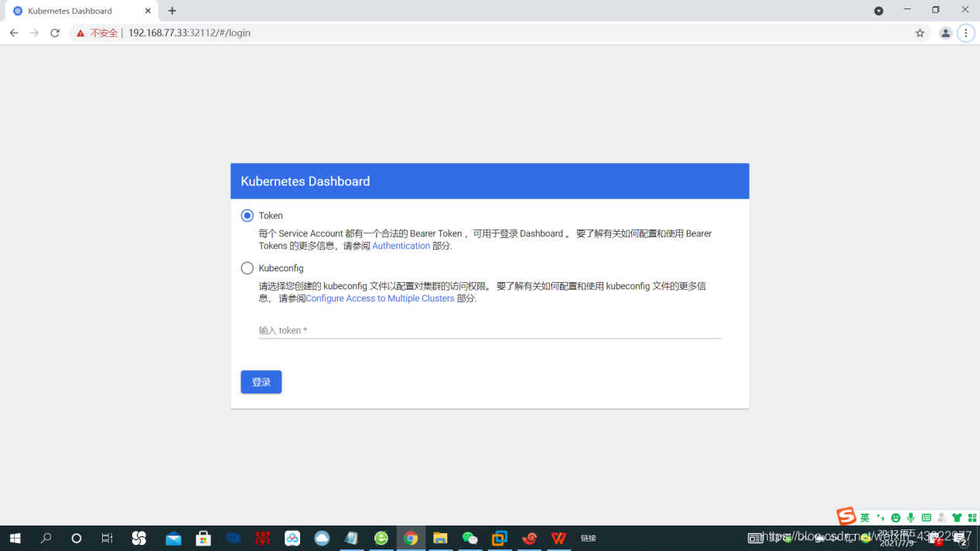Viewport: 980px width, 551px height.
Task: Go back with browser back arrow
Action: (14, 33)
